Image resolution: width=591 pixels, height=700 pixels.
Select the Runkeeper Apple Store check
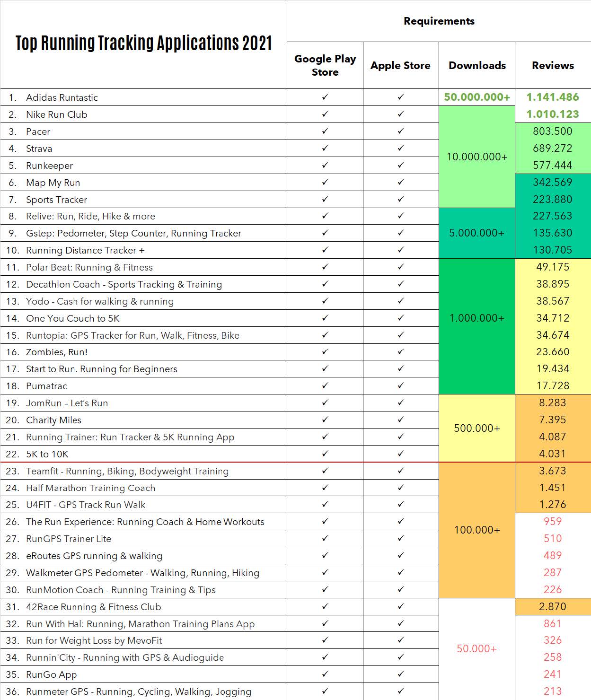coord(401,165)
